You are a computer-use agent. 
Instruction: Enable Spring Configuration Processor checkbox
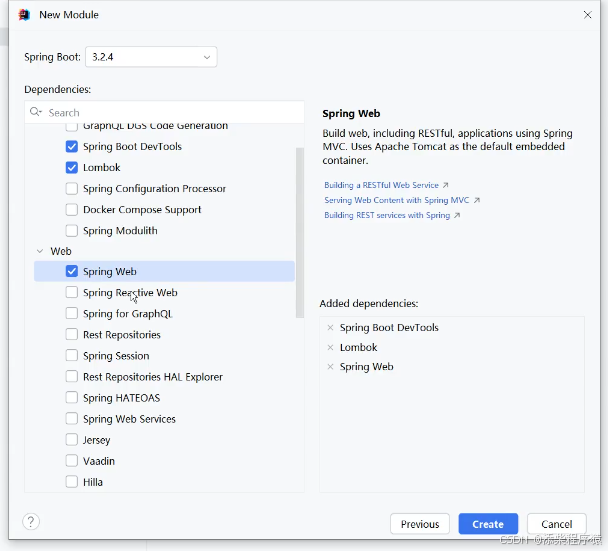tap(72, 188)
